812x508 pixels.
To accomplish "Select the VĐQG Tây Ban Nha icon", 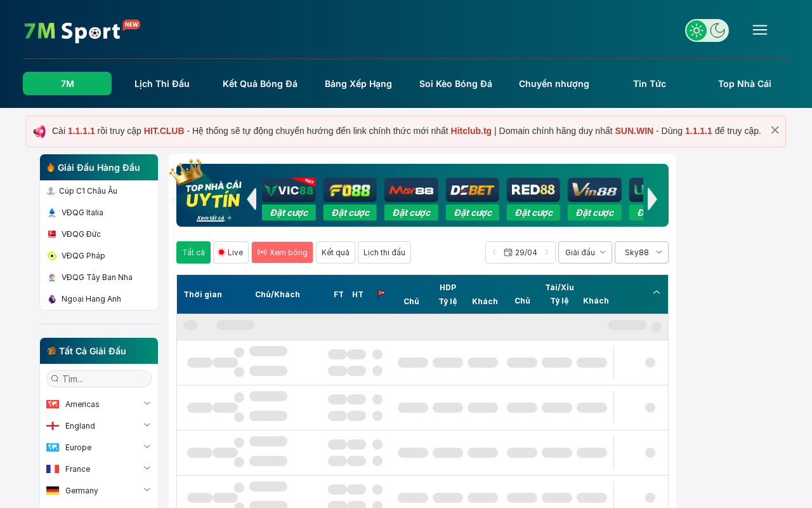I will 52,277.
